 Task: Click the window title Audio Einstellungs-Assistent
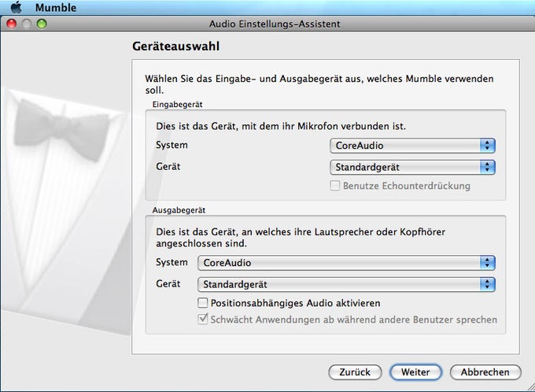275,24
